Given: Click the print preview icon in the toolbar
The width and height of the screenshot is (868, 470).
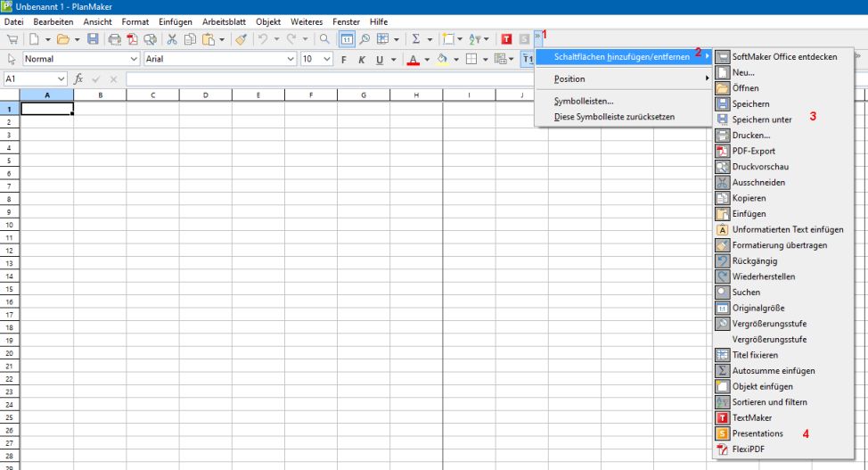Looking at the screenshot, I should [x=150, y=39].
